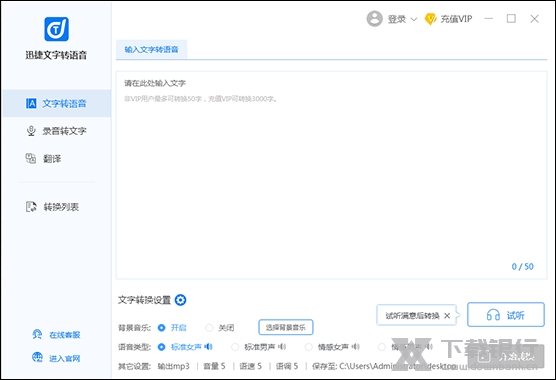Minimize the window
The width and height of the screenshot is (556, 380).
[x=489, y=18]
